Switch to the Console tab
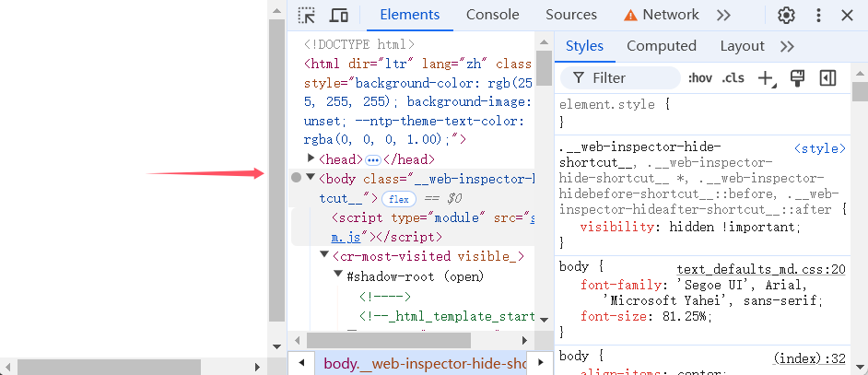 click(492, 15)
